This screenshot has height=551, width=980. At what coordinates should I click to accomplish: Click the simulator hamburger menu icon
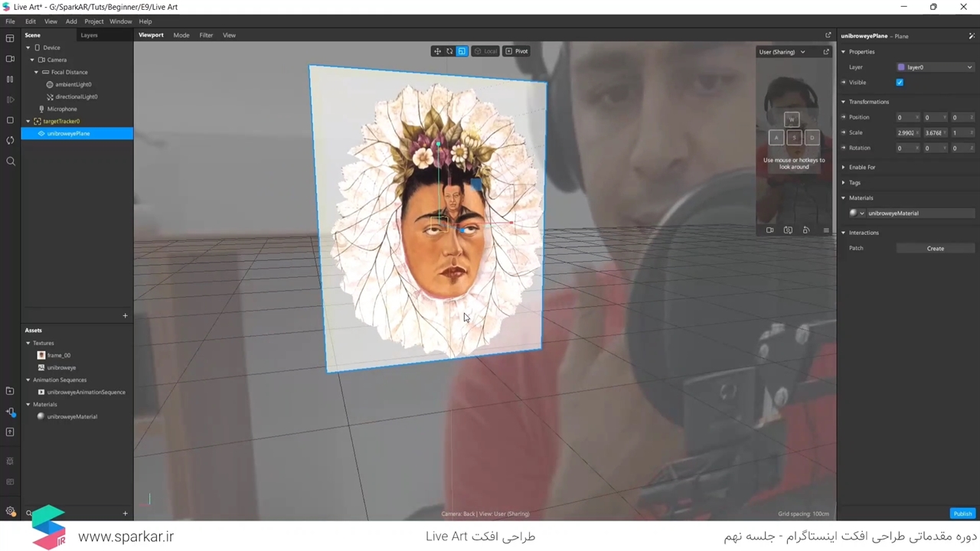point(825,230)
